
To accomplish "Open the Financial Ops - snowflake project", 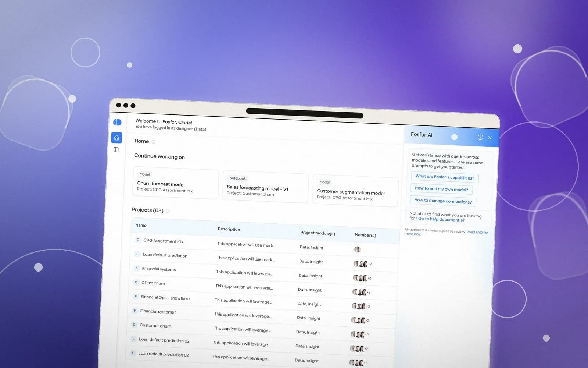I will tap(165, 298).
